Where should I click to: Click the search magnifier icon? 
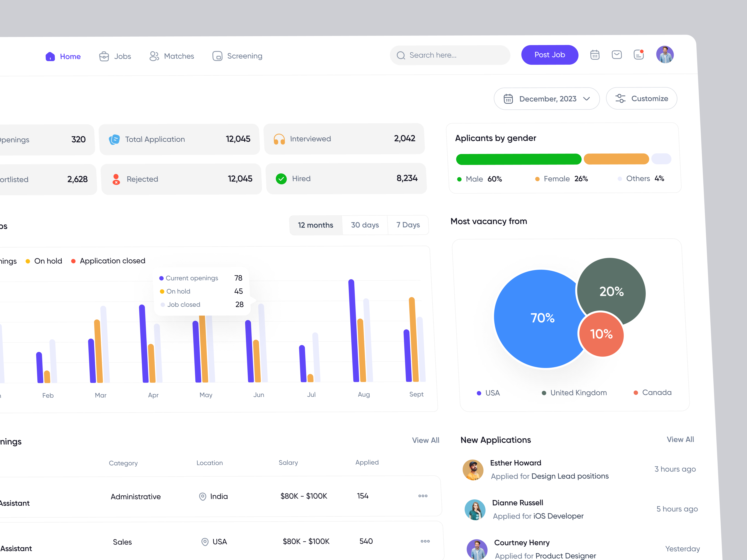pos(401,55)
